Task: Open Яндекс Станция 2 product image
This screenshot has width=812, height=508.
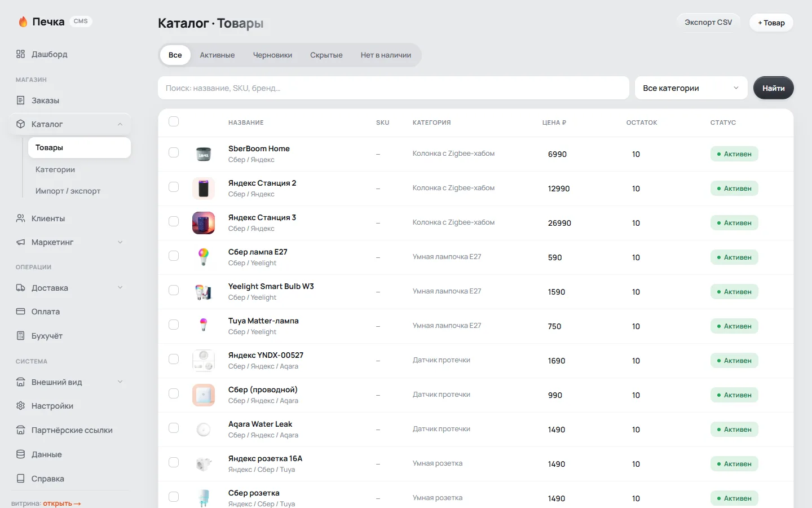Action: [204, 189]
